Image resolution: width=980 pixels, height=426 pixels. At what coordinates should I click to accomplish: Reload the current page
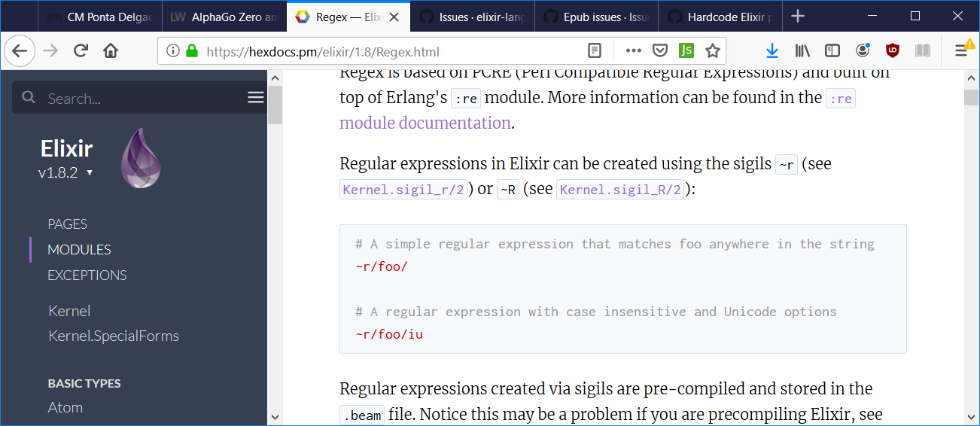tap(81, 51)
